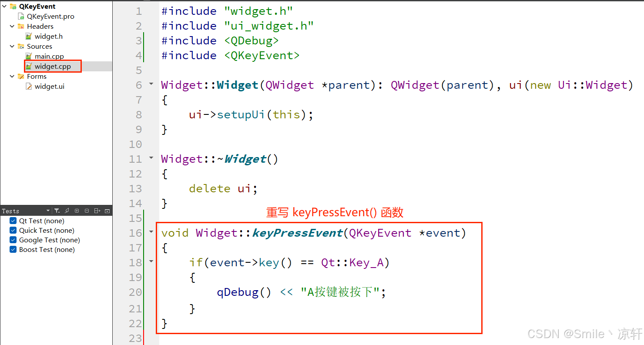
Task: Click the QKeyEvent.pro file icon
Action: [21, 17]
